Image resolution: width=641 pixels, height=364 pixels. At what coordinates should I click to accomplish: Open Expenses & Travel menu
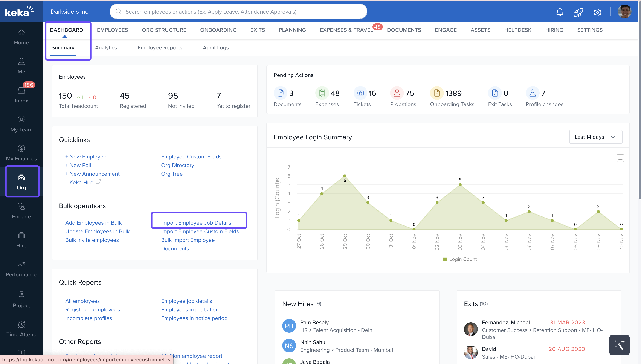pyautogui.click(x=346, y=30)
